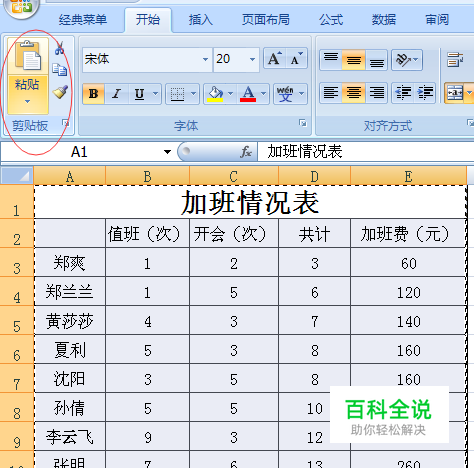This screenshot has height=468, width=474.
Task: Select column A header
Action: pyautogui.click(x=70, y=176)
